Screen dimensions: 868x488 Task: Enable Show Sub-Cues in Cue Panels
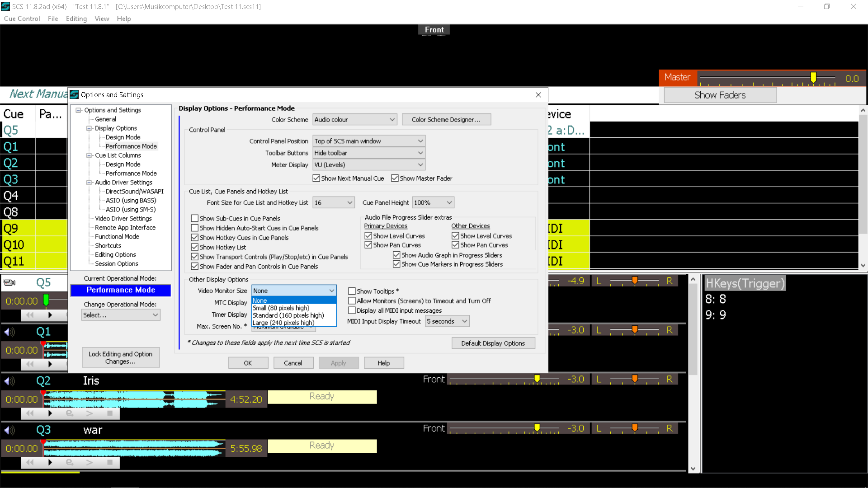(195, 218)
